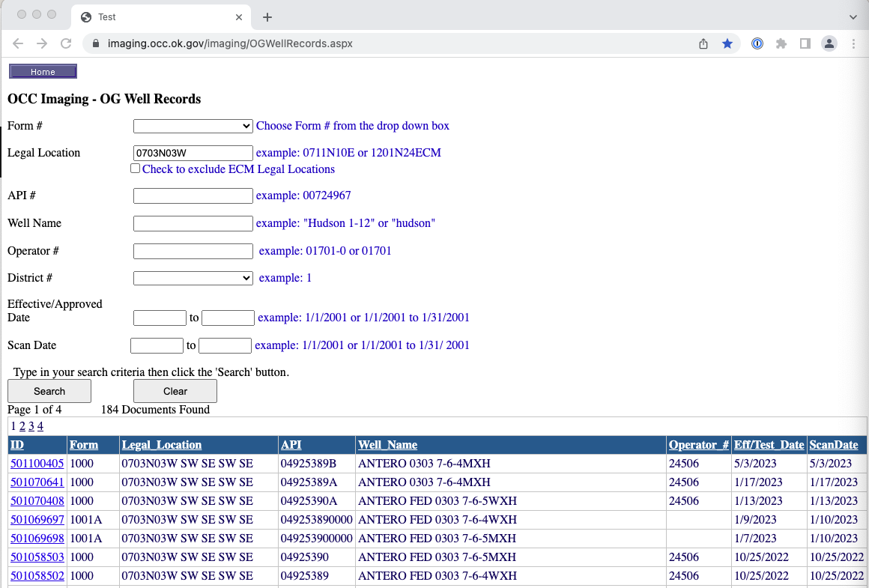
Task: Click into the Well Name field
Action: [193, 223]
